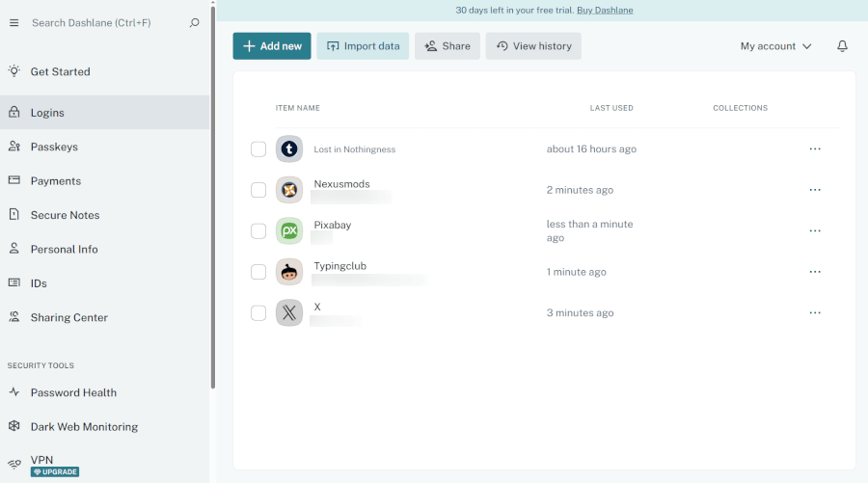
Task: Click 'about 16 hours ago' cell
Action: [x=591, y=148]
